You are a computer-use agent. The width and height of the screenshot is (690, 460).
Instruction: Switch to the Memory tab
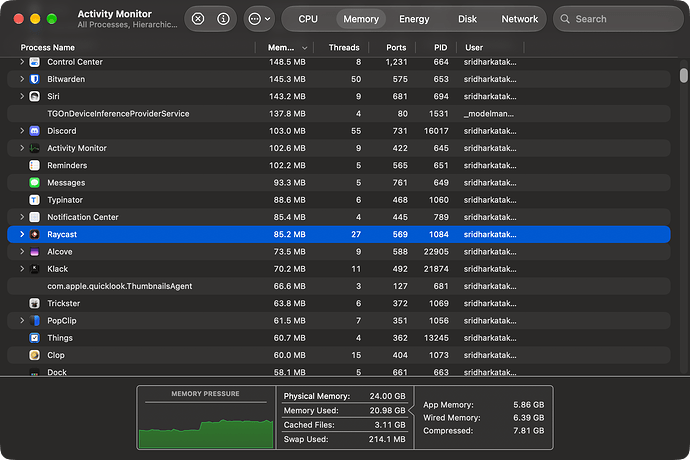361,19
